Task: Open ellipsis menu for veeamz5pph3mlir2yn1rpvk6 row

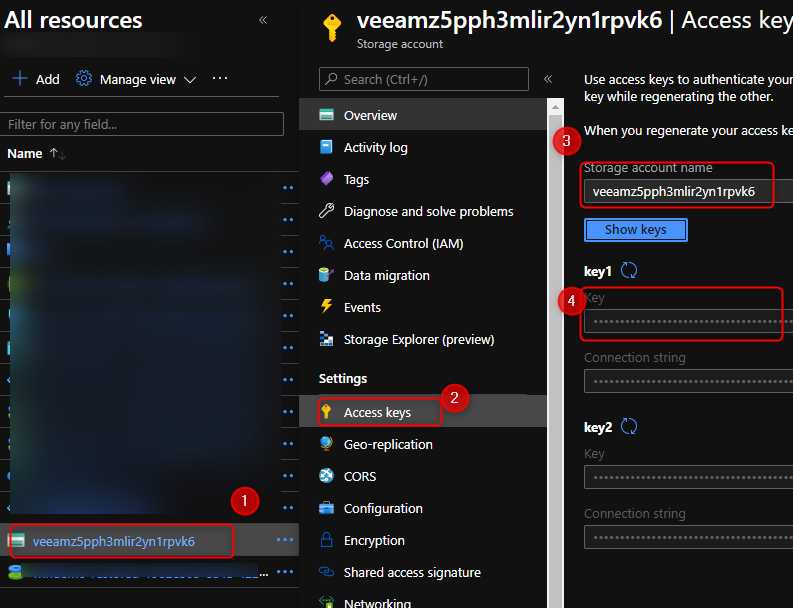Action: (x=285, y=541)
